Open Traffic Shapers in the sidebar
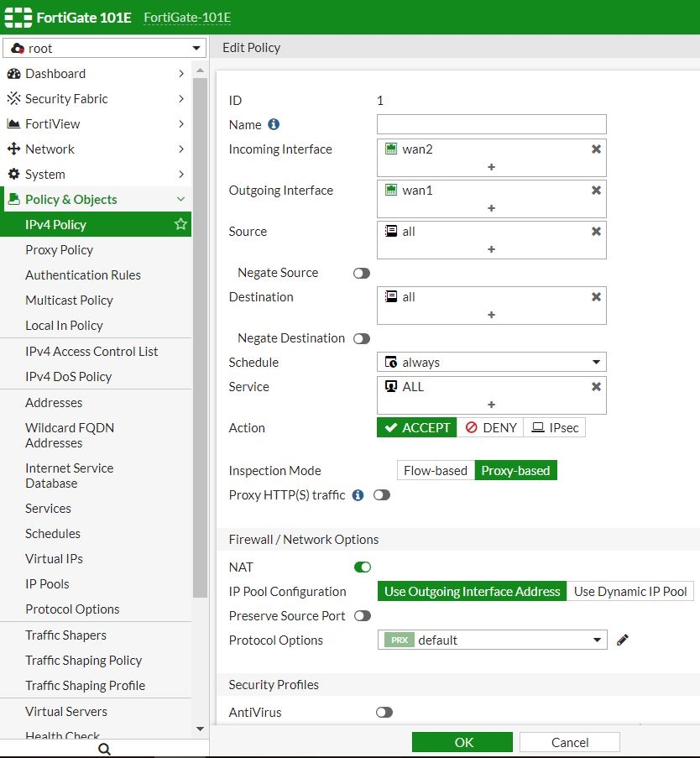Screen dimensions: 700x758 [x=65, y=635]
